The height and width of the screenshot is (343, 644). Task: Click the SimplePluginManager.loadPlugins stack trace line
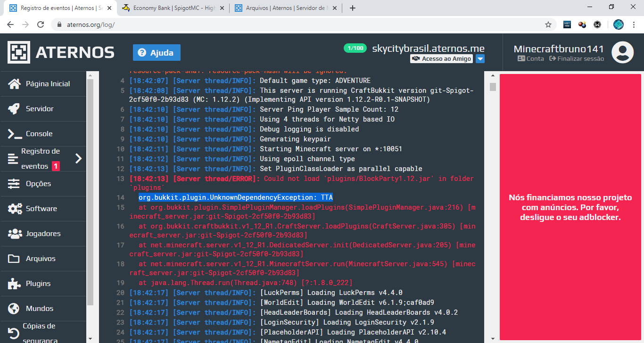[x=303, y=212]
